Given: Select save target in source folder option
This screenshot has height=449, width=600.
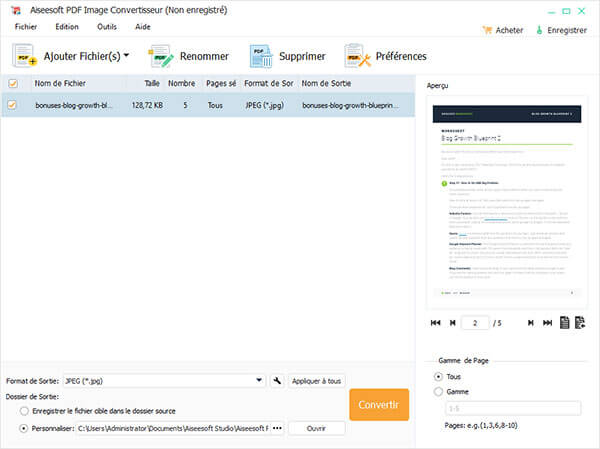Looking at the screenshot, I should [x=24, y=412].
